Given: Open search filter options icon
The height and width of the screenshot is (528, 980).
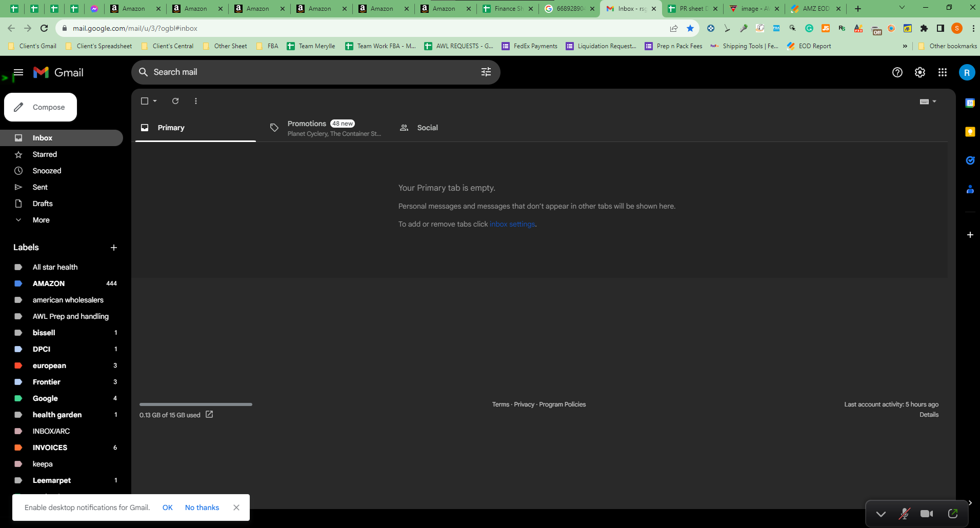Looking at the screenshot, I should click(x=486, y=72).
